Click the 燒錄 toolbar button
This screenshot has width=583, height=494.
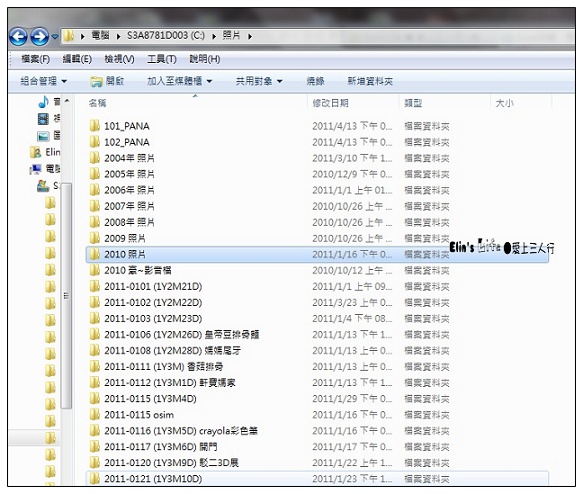[x=315, y=81]
